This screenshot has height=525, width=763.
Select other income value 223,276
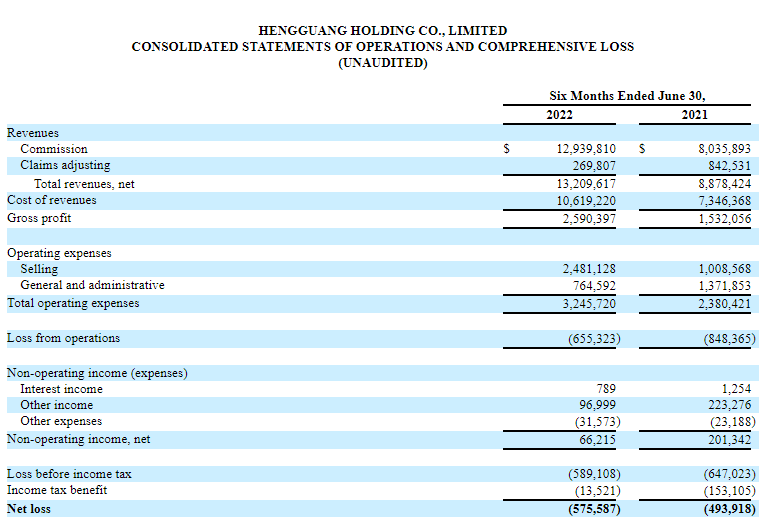pos(729,405)
